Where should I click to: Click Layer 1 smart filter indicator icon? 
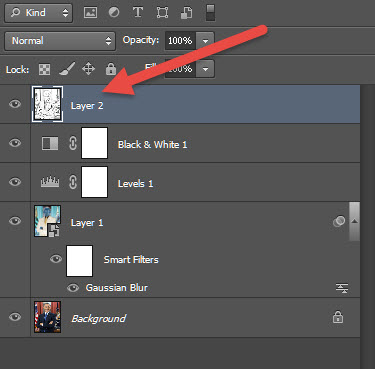[x=339, y=221]
